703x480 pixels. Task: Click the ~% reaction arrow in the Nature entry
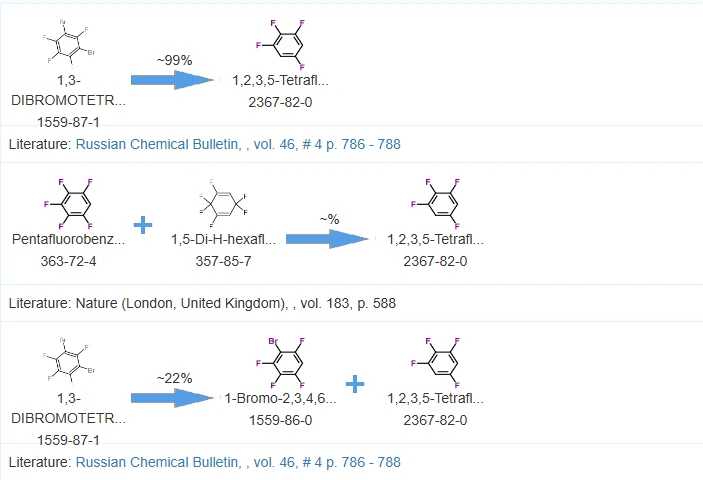pyautogui.click(x=327, y=239)
